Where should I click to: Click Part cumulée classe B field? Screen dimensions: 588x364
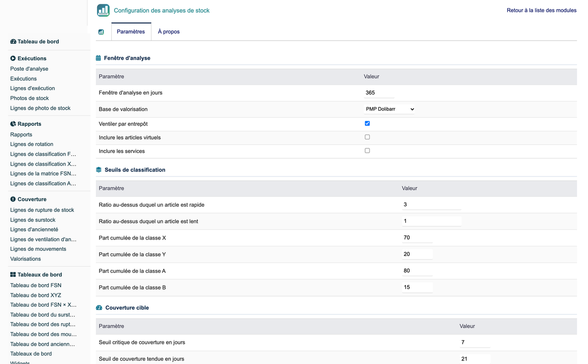(x=417, y=288)
